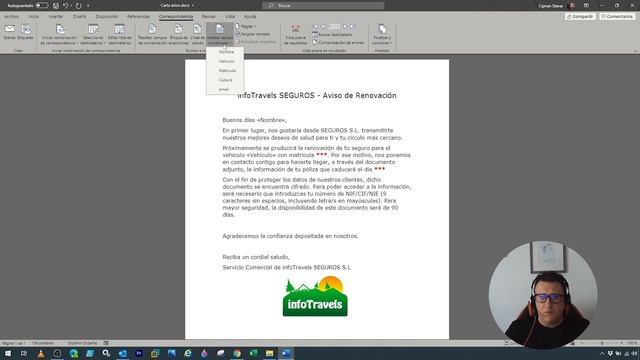Switch to the Diseño tab
The image size is (640, 360).
click(80, 17)
